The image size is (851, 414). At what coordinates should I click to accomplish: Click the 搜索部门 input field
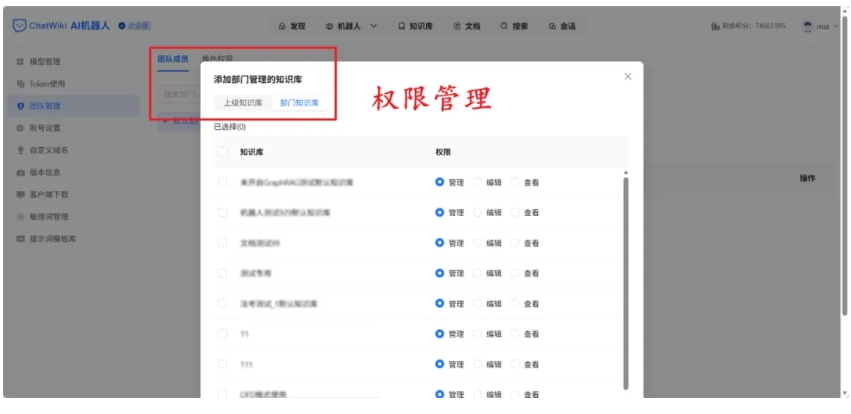[x=179, y=94]
